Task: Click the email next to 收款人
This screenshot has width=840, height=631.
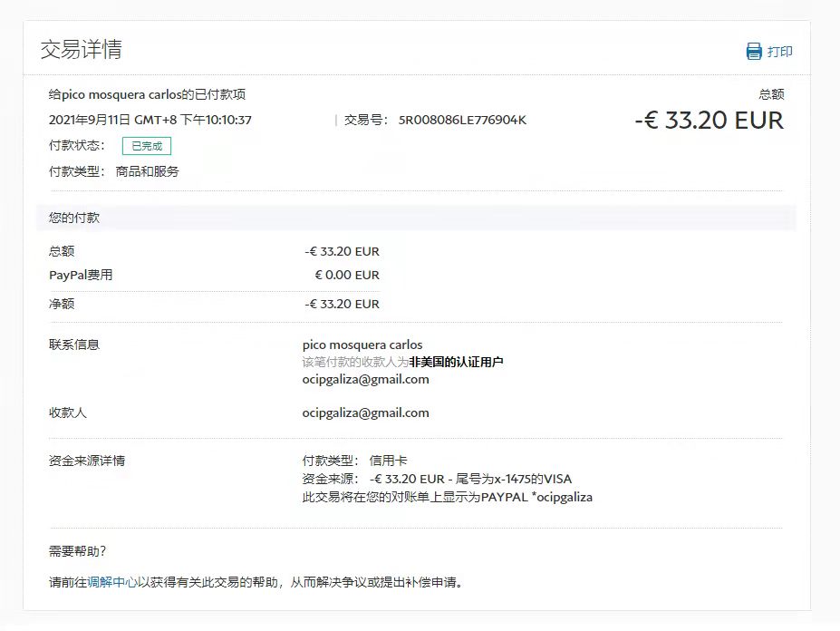Action: click(365, 413)
